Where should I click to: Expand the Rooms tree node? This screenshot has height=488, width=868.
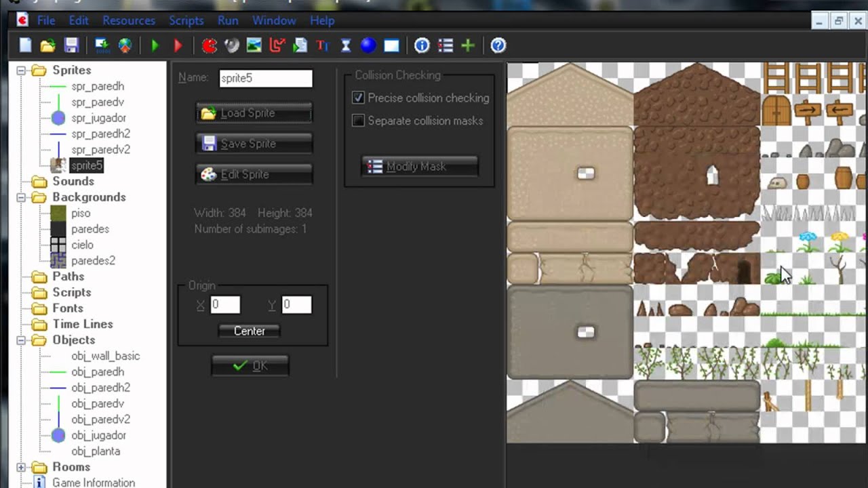pos(21,467)
